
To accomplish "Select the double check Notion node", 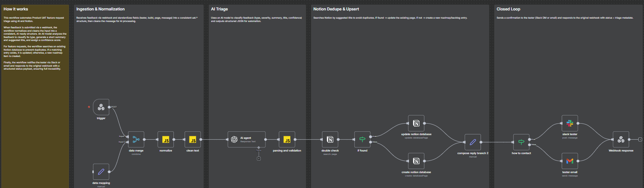I will [330, 140].
